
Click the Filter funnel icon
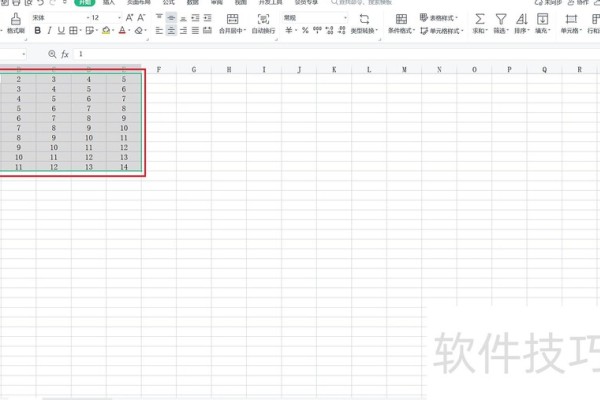coord(501,19)
